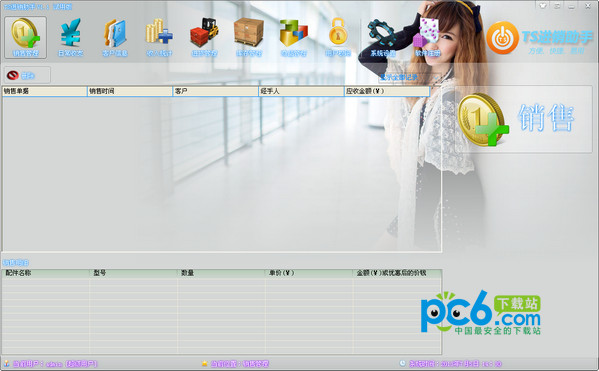
Task: Click the 配件名称 column header
Action: (46, 273)
